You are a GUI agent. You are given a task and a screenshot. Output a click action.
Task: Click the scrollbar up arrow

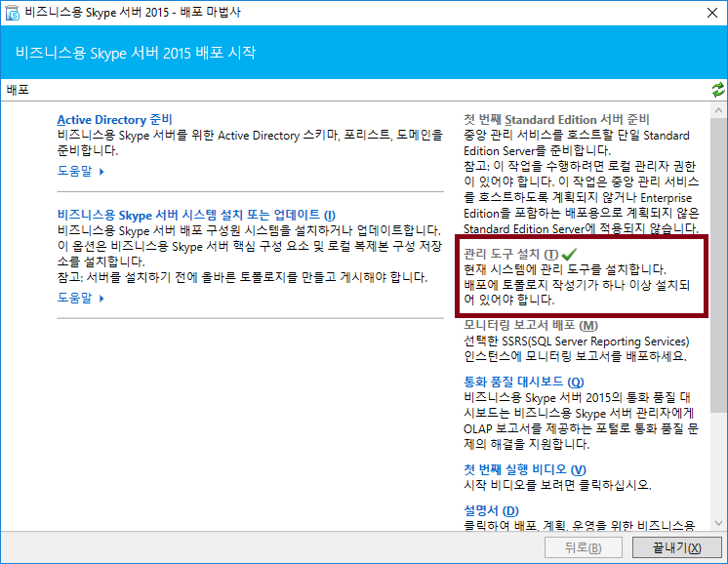pyautogui.click(x=718, y=110)
